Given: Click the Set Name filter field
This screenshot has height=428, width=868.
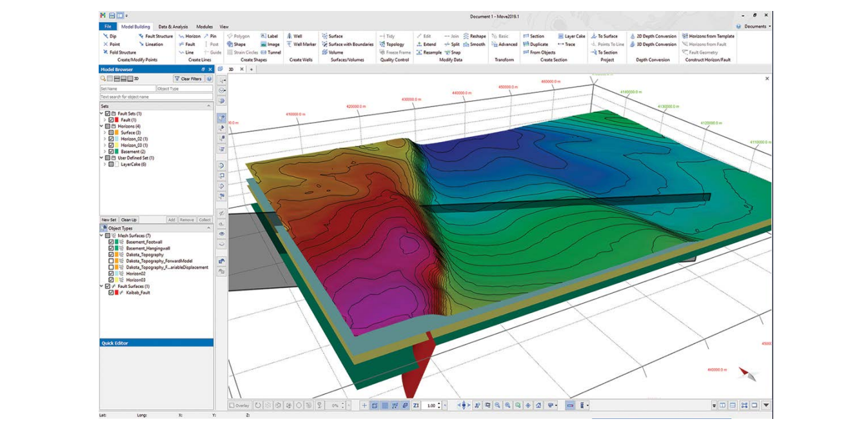Looking at the screenshot, I should click(x=128, y=88).
